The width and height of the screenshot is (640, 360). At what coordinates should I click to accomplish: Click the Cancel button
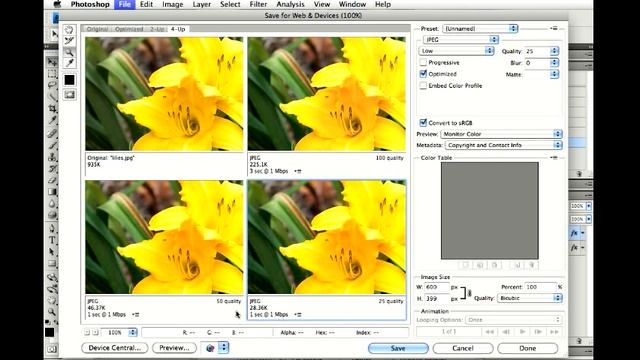[x=463, y=348]
